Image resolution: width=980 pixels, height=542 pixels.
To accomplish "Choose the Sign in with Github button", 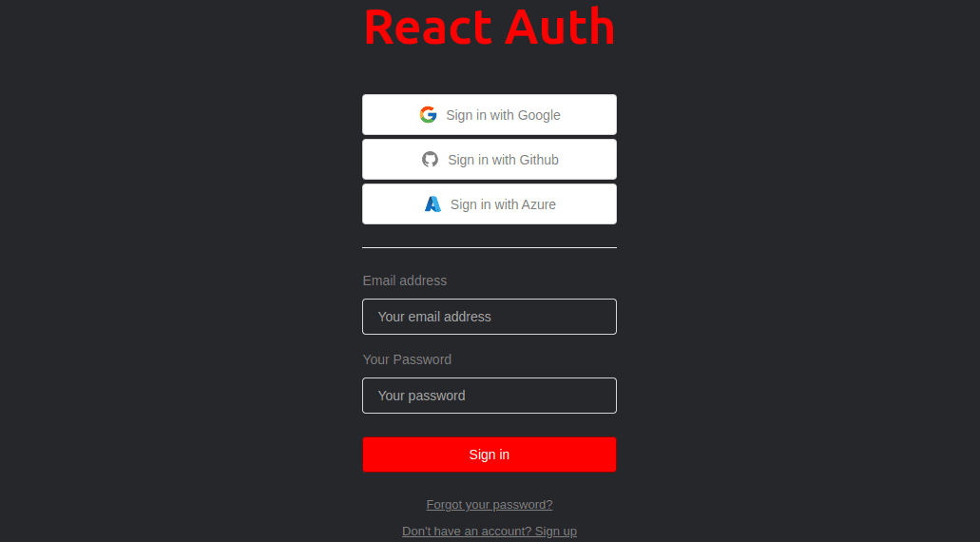I will 490,160.
